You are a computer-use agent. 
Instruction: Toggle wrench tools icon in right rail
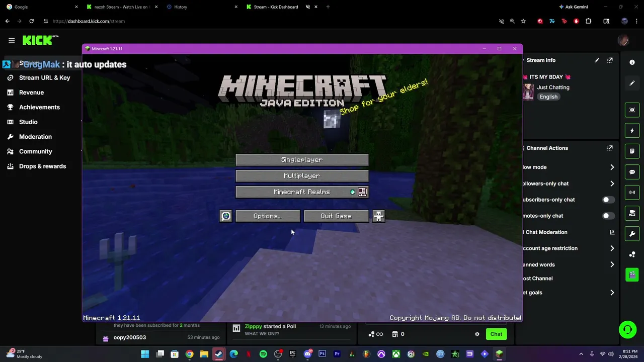pyautogui.click(x=632, y=234)
